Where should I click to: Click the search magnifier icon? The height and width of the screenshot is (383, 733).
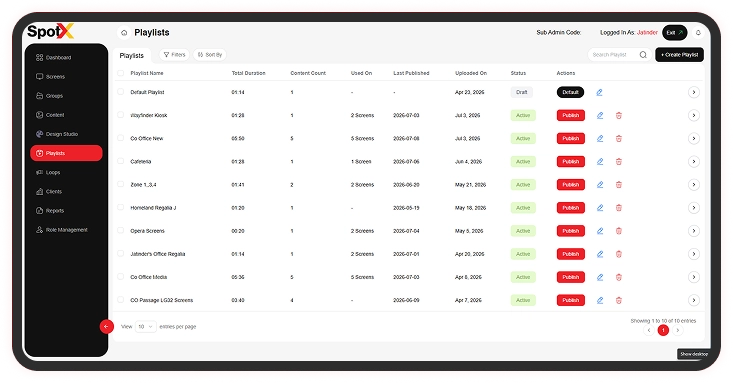(x=643, y=55)
